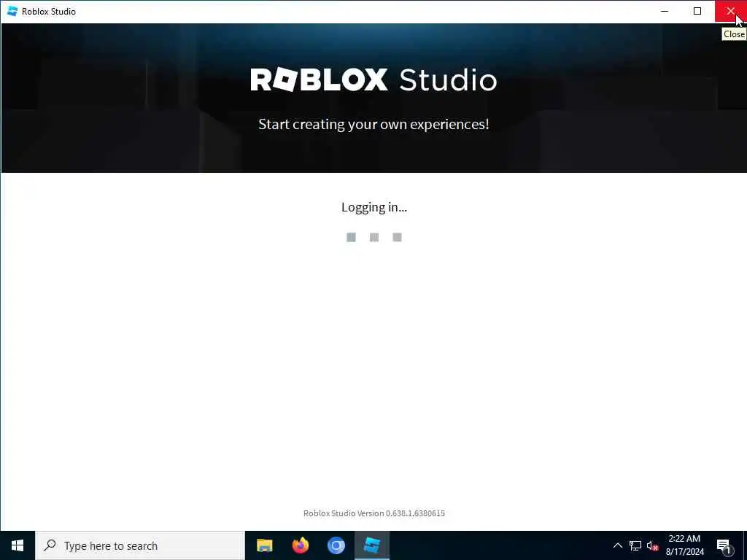Minimize the Roblox Studio window
This screenshot has width=747, height=560.
tap(665, 11)
